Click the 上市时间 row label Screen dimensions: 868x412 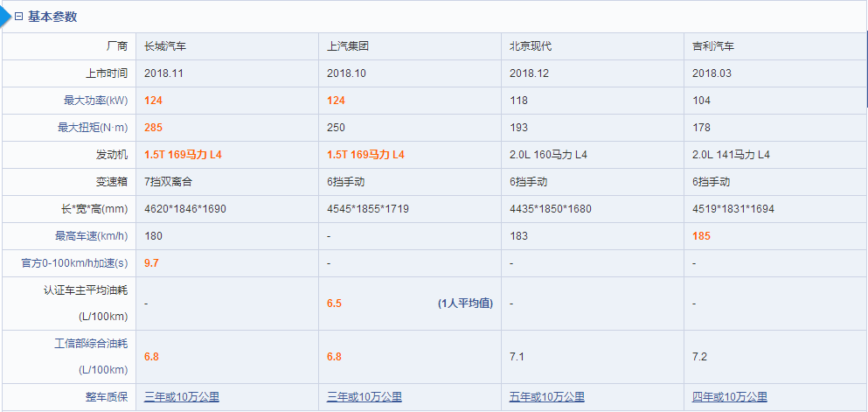point(107,73)
